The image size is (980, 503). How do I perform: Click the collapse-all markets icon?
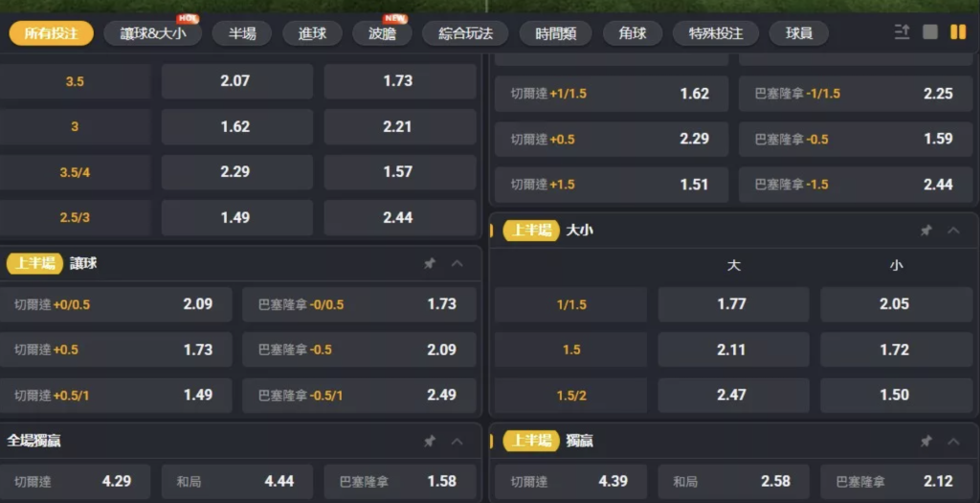point(902,33)
